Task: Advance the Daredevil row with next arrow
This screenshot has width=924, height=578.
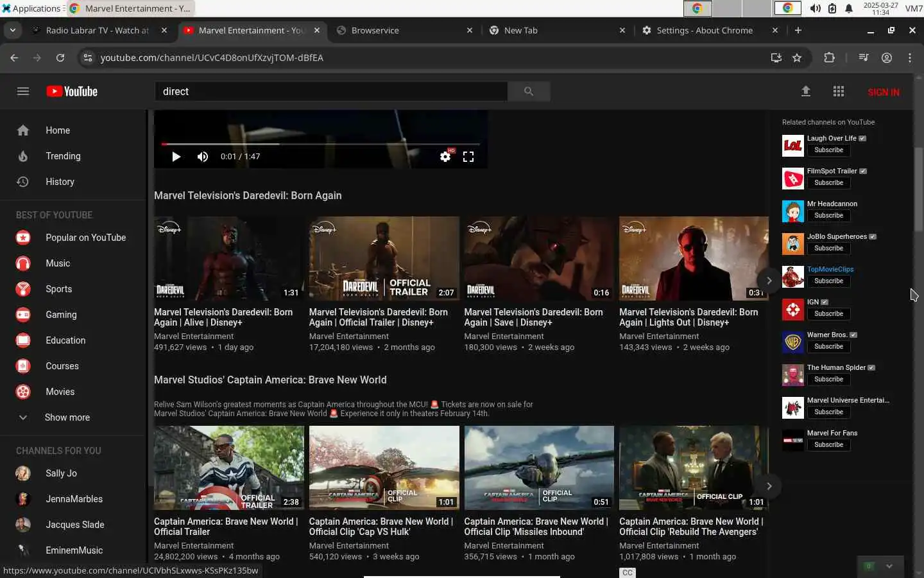Action: tap(769, 280)
